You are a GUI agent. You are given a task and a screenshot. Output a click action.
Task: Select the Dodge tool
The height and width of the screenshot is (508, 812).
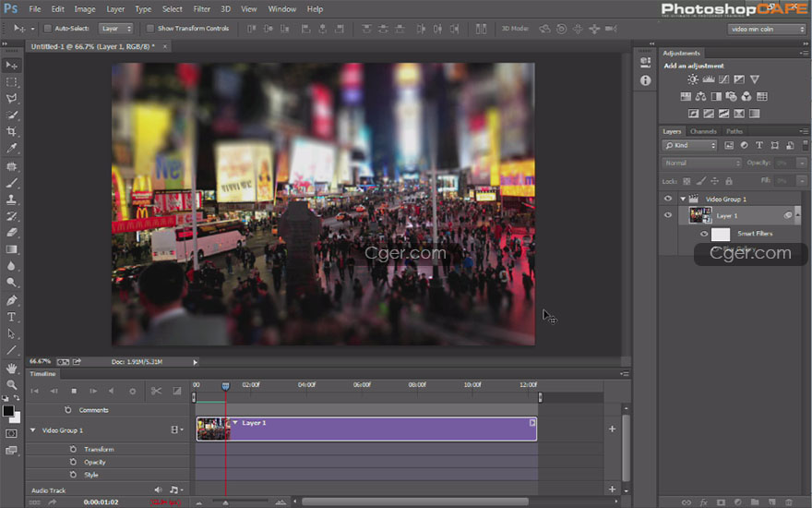point(11,283)
